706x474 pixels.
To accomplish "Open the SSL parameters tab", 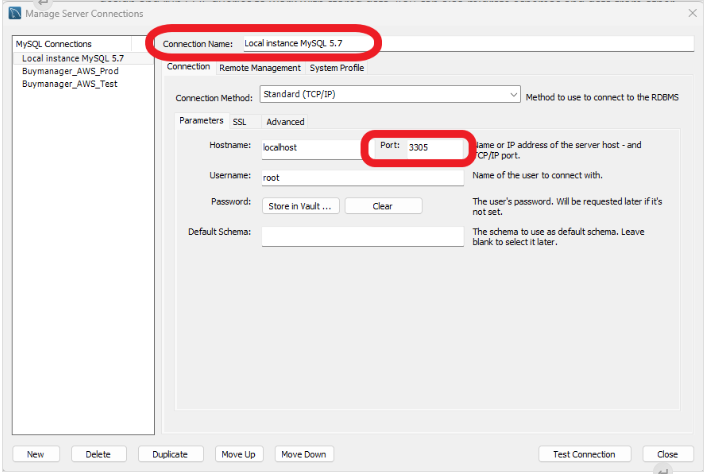I will click(x=240, y=121).
